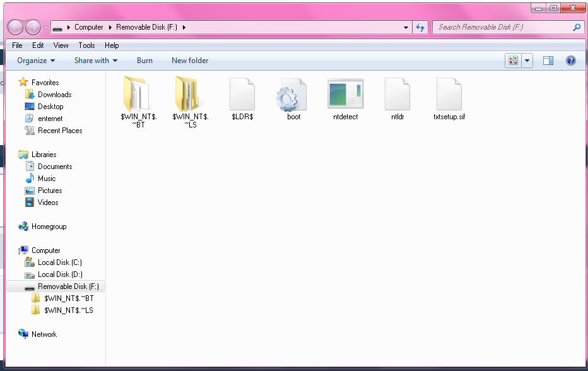Viewport: 588px width, 371px height.
Task: Select the ntdetect file icon
Action: [x=345, y=94]
